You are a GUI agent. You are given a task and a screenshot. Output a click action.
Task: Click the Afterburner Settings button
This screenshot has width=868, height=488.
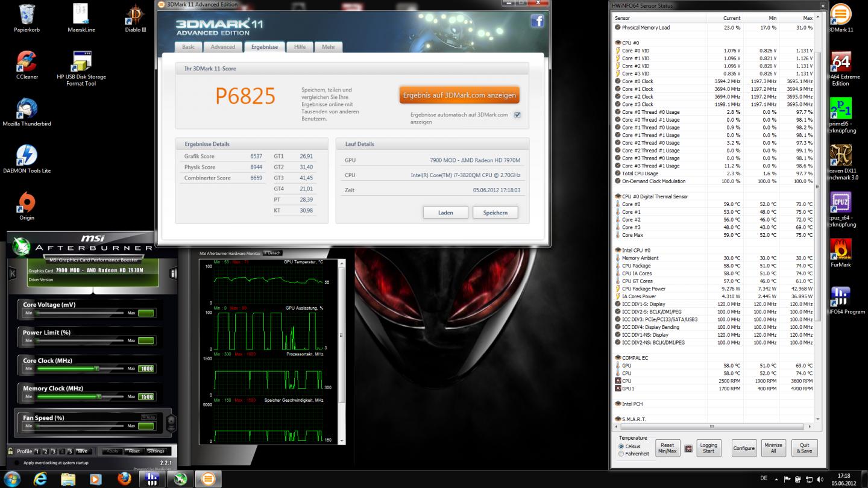click(156, 451)
